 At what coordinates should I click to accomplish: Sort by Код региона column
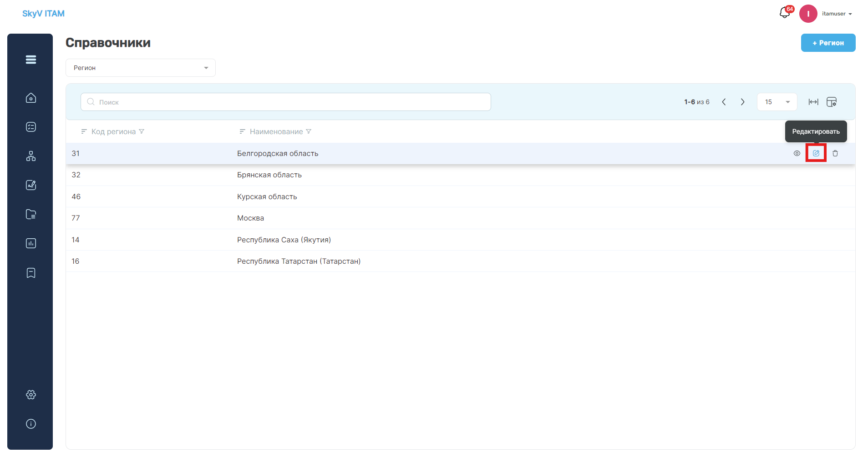pyautogui.click(x=84, y=131)
